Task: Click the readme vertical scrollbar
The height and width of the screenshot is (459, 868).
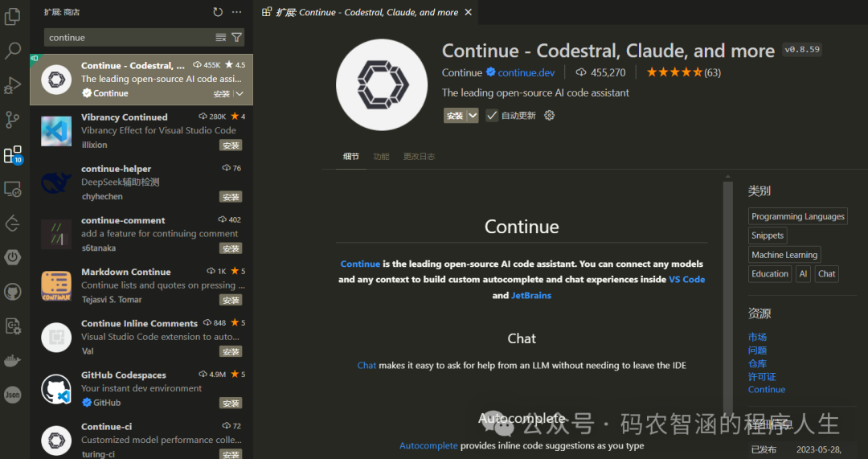Action: coord(728,299)
